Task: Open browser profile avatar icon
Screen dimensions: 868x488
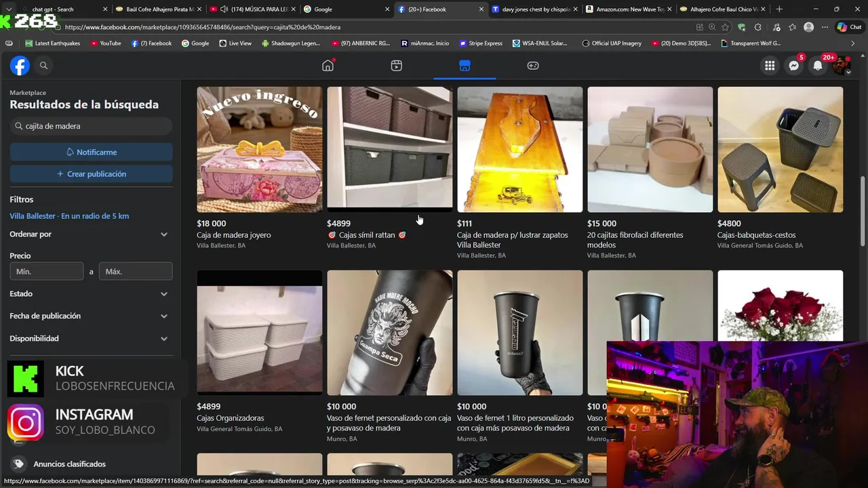Action: (x=808, y=27)
